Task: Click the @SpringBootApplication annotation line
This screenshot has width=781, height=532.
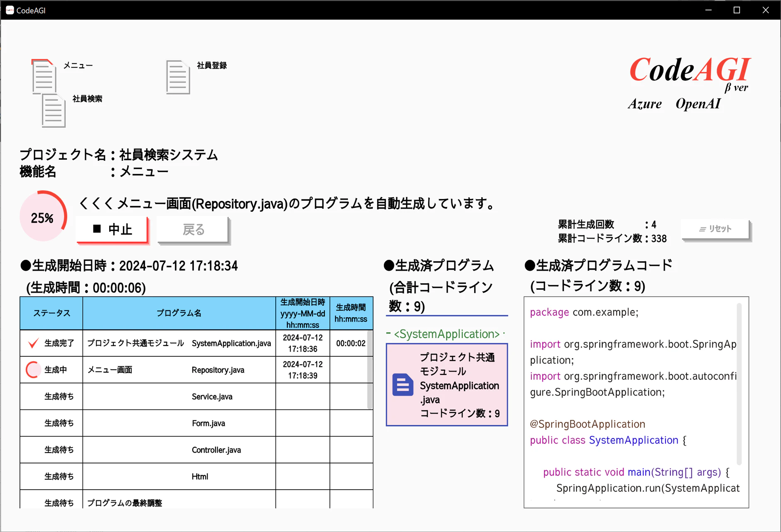Action: [588, 424]
